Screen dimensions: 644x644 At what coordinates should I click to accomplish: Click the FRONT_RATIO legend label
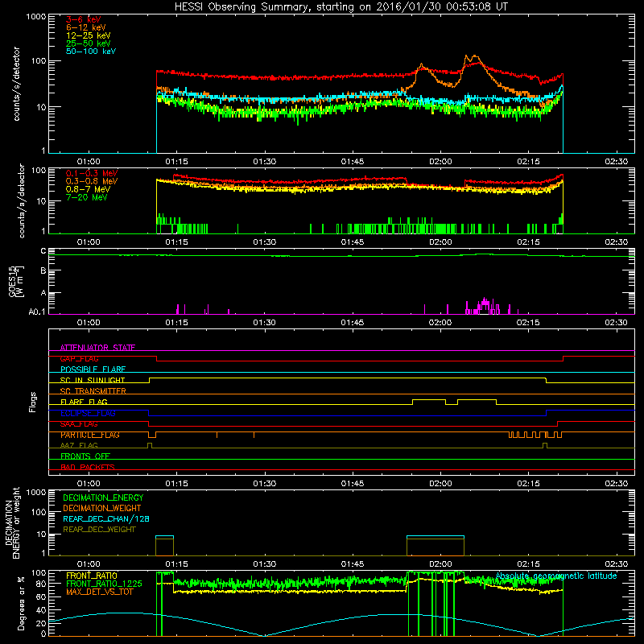coord(92,576)
